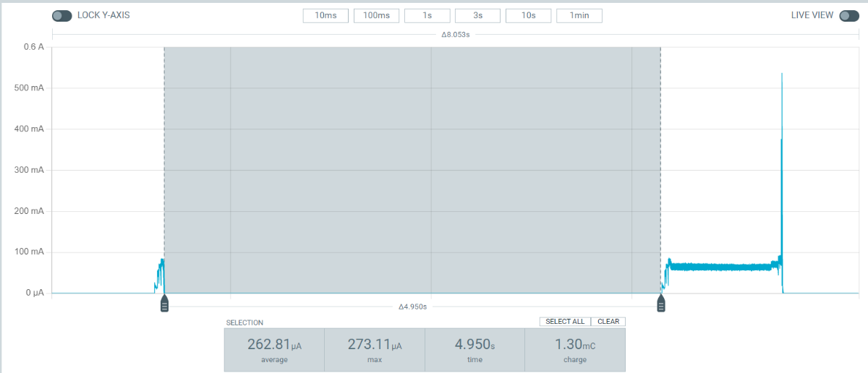Click the Δ4.950s selection duration label

tap(413, 306)
